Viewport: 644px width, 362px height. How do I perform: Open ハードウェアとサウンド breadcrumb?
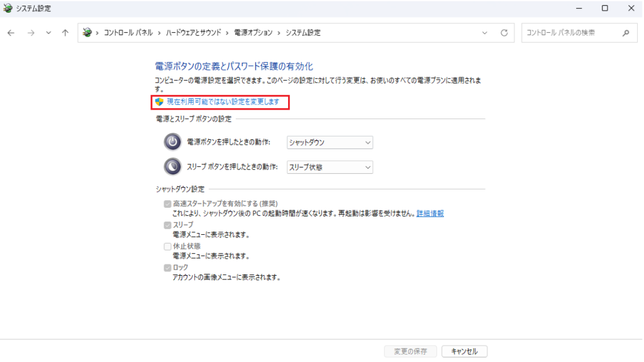pyautogui.click(x=194, y=33)
